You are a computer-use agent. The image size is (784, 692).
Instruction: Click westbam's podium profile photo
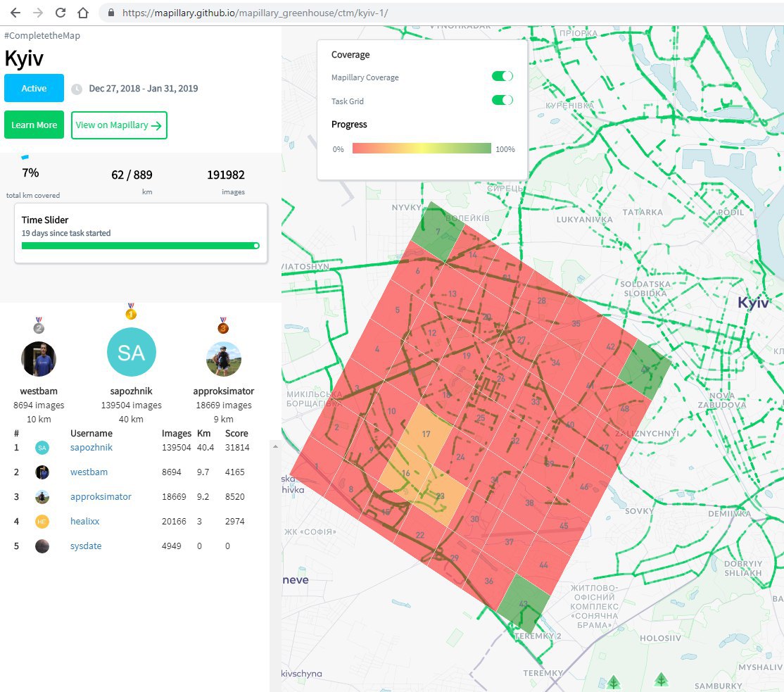39,358
